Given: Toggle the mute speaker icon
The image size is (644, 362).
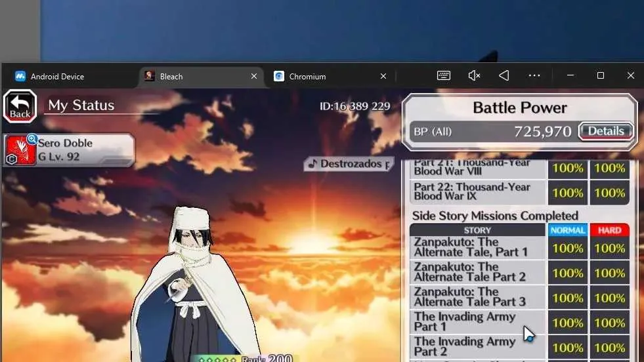Looking at the screenshot, I should click(474, 75).
